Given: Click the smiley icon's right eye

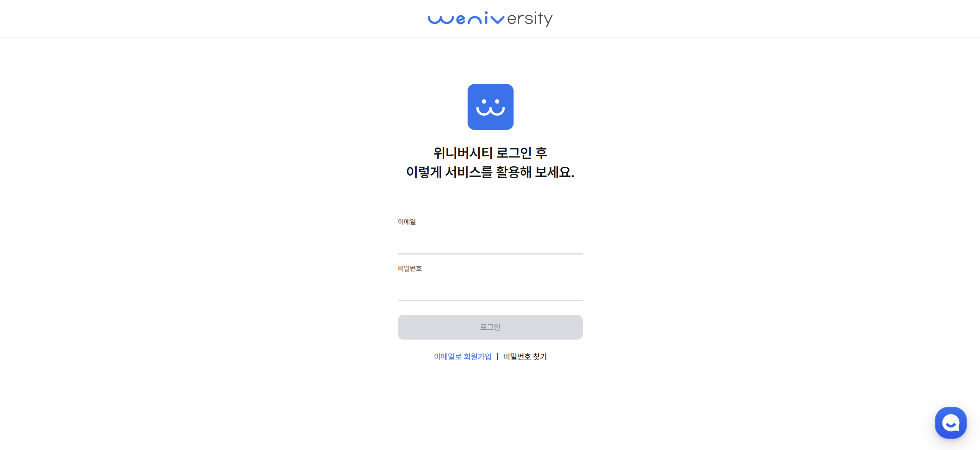Looking at the screenshot, I should pyautogui.click(x=497, y=102).
